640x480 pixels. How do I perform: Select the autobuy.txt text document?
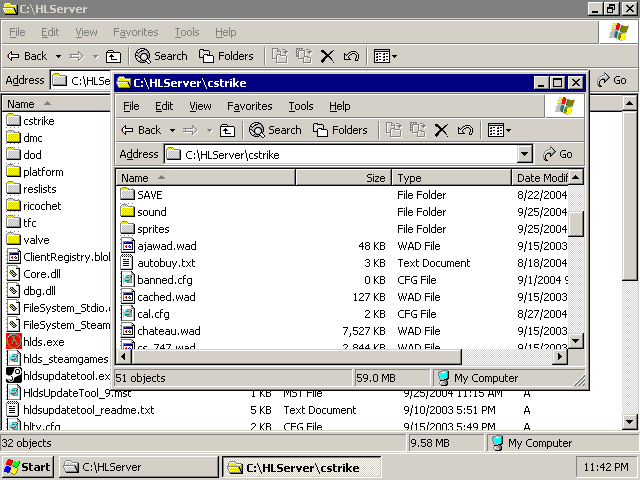[x=165, y=262]
